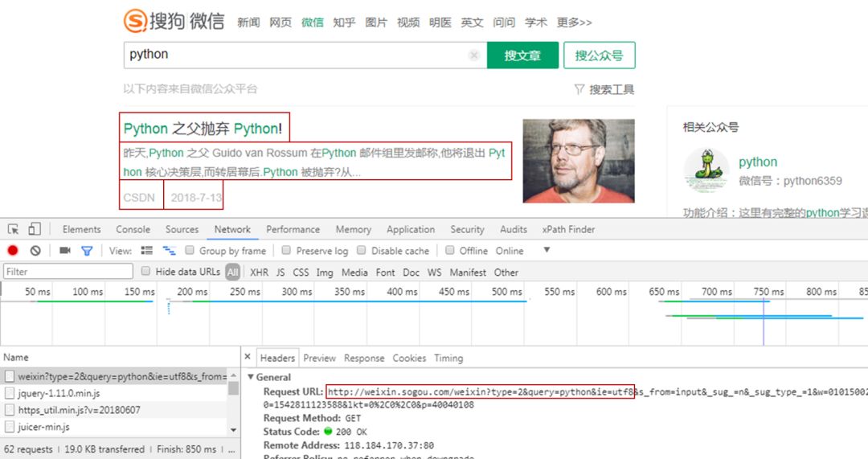868x459 pixels.
Task: Tick the Disable cache checkbox
Action: pyautogui.click(x=362, y=250)
